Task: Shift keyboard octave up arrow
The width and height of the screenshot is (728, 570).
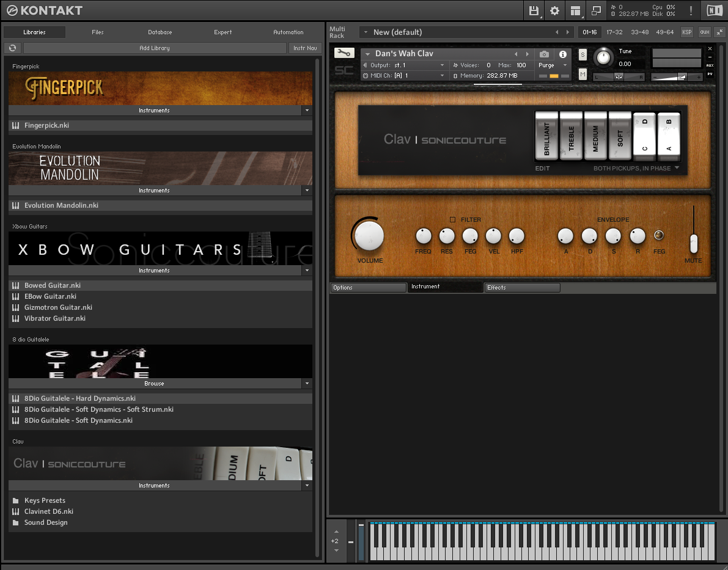Action: tap(337, 532)
